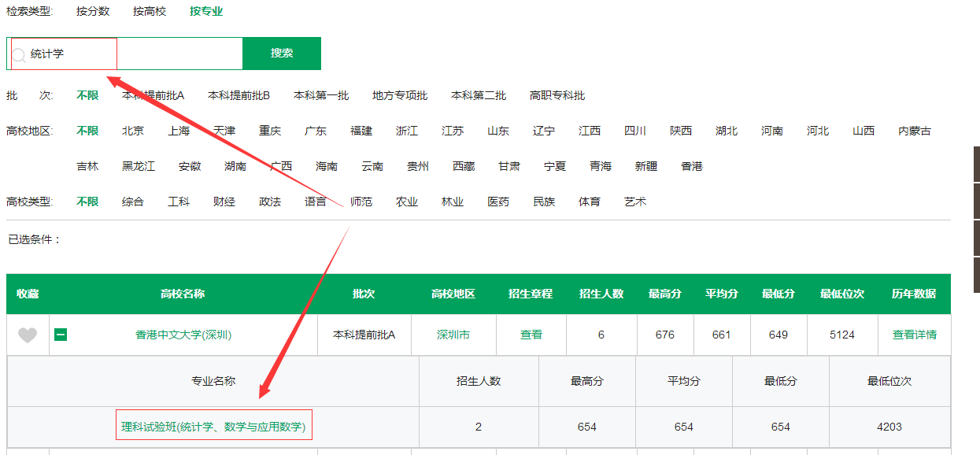Filter region by 新疆

(646, 166)
